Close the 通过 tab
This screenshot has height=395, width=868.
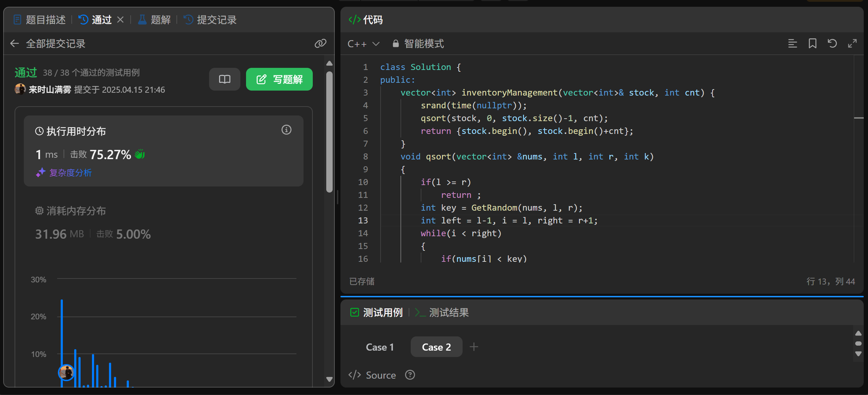pyautogui.click(x=120, y=20)
